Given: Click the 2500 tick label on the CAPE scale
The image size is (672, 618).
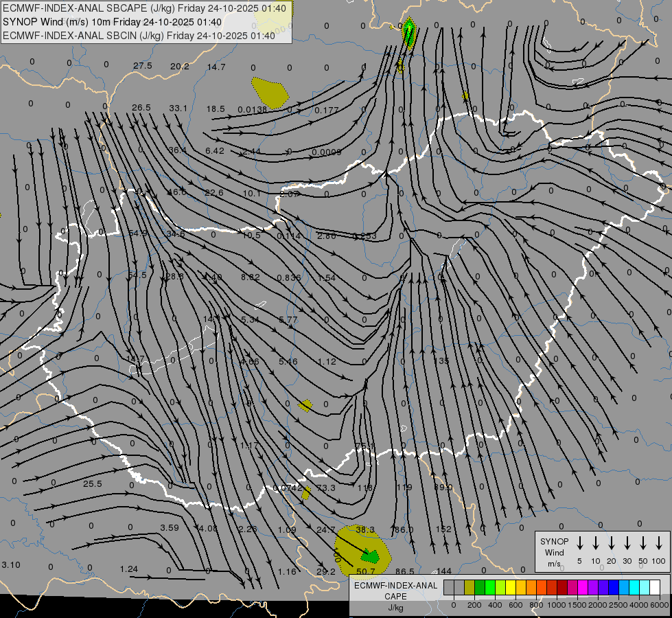Looking at the screenshot, I should coord(618,605).
